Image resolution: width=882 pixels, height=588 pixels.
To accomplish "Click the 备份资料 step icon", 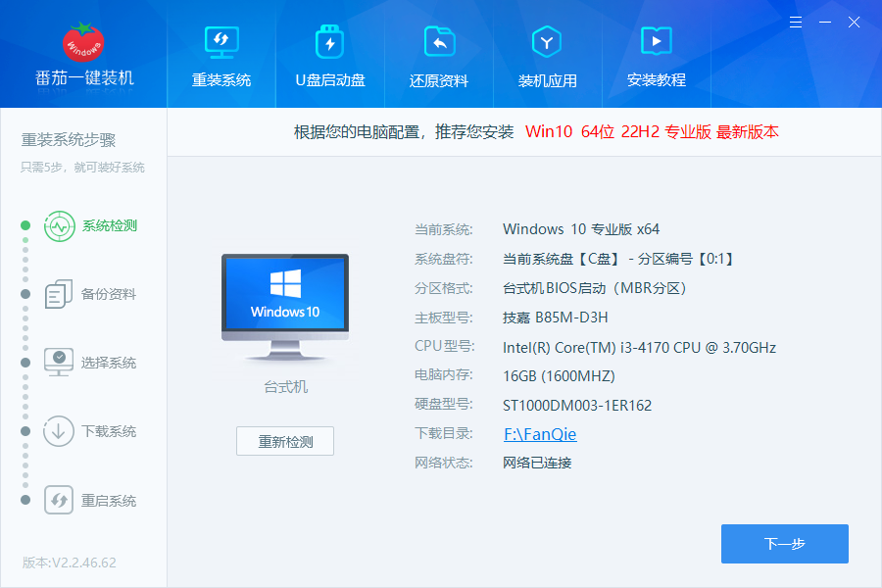I will click(x=59, y=294).
